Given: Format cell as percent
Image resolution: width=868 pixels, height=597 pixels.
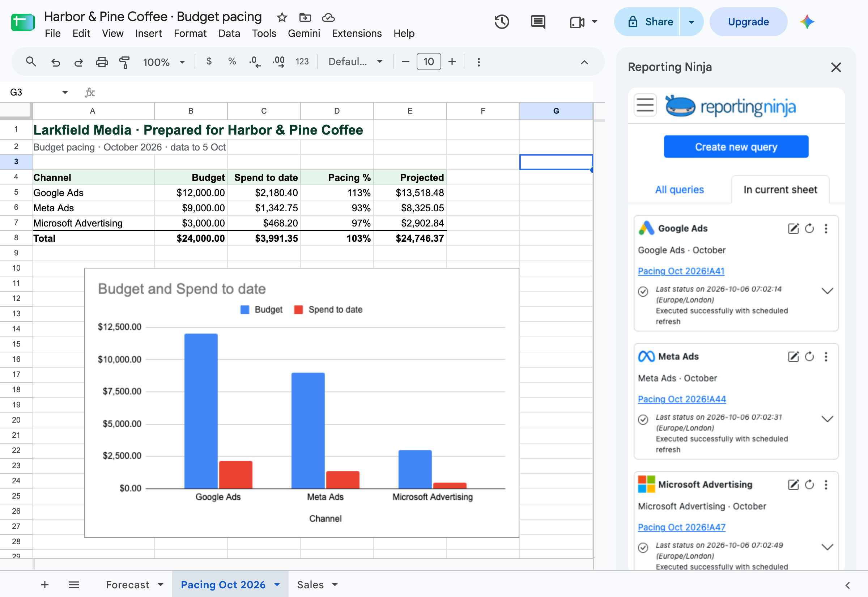Looking at the screenshot, I should (232, 62).
